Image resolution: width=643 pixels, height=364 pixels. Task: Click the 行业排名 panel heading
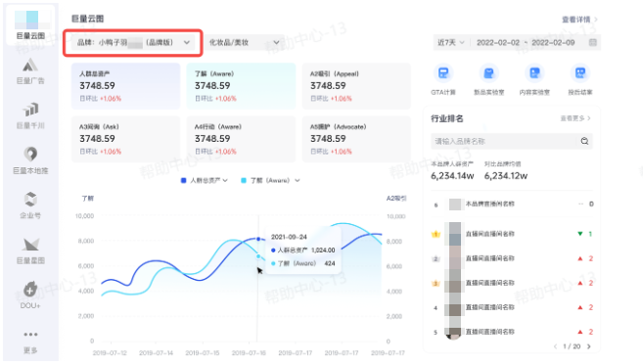(x=447, y=118)
